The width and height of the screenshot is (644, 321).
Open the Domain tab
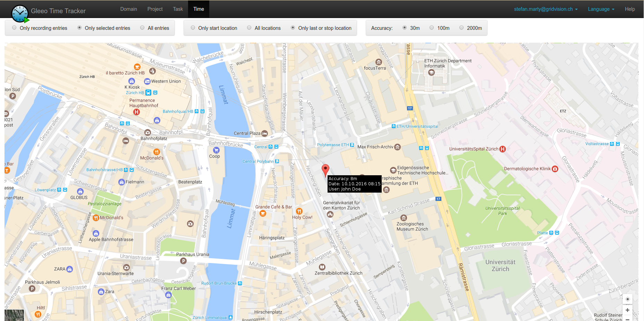pyautogui.click(x=129, y=9)
